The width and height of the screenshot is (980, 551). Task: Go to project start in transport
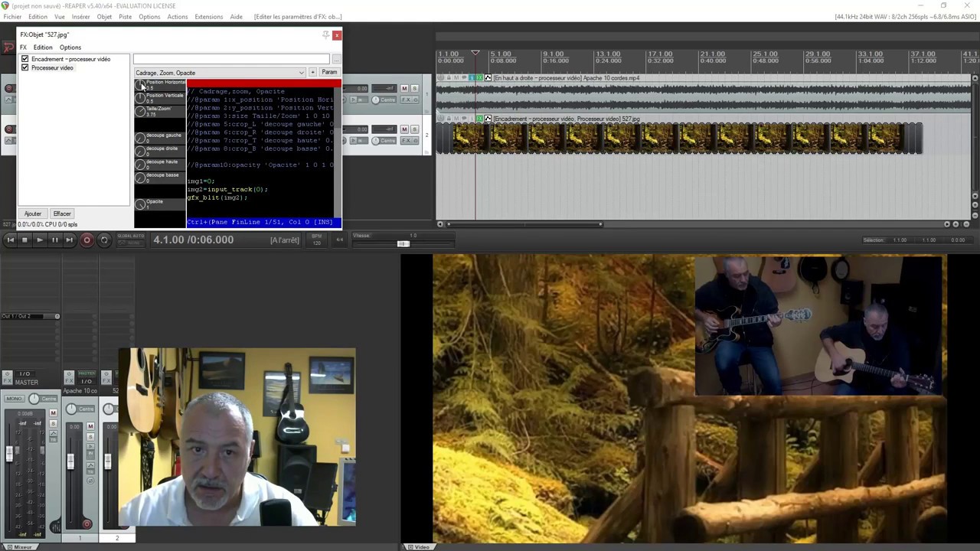[x=10, y=240]
